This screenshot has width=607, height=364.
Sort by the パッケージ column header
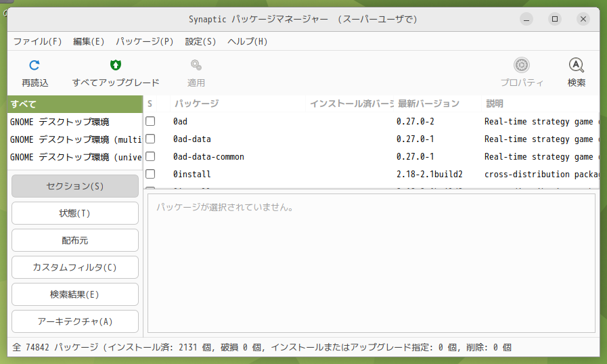pos(238,104)
